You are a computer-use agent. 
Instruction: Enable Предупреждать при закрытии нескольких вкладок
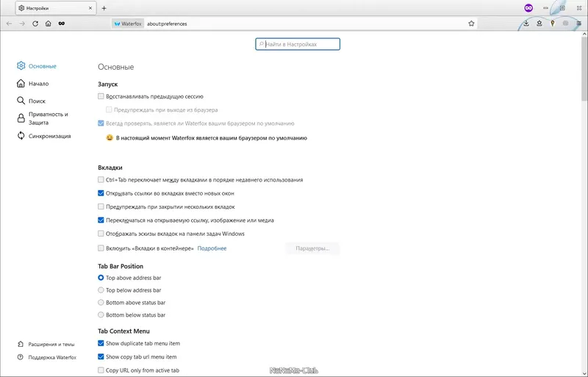tap(101, 207)
